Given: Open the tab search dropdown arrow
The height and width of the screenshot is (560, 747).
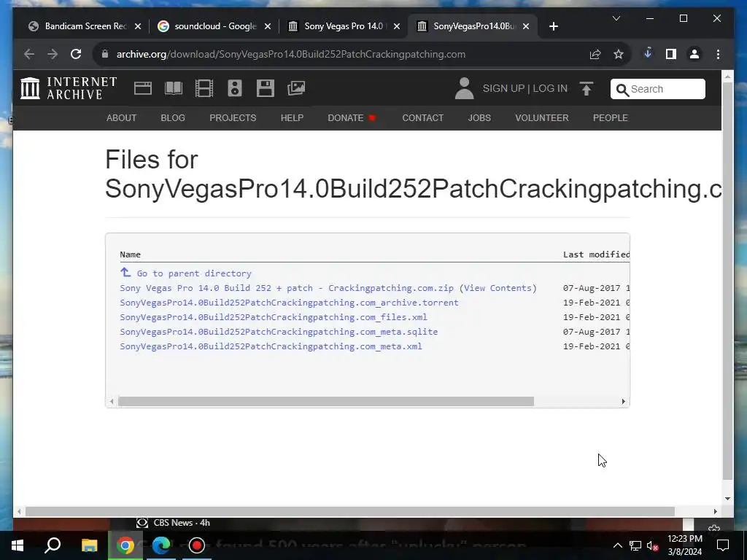Looking at the screenshot, I should tap(616, 18).
